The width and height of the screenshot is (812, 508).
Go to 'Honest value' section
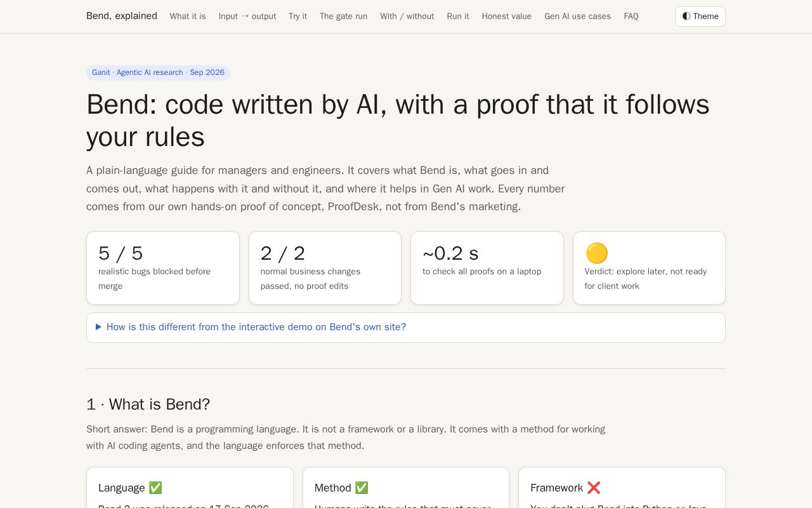point(507,17)
